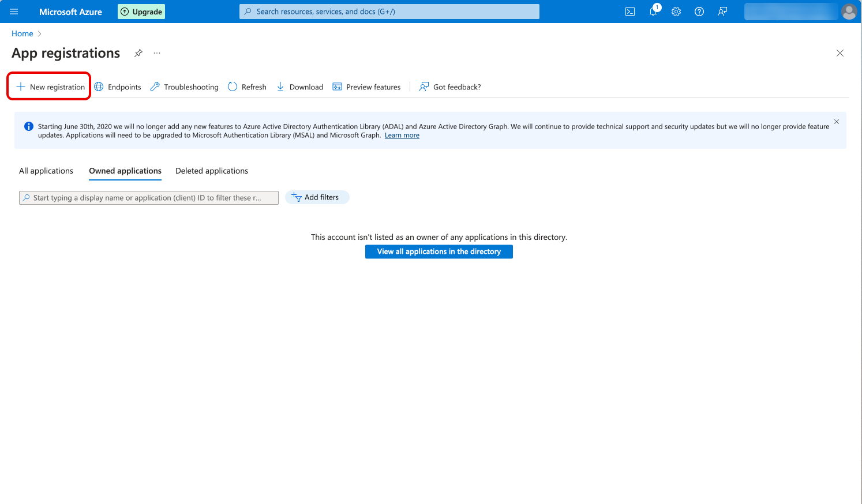This screenshot has width=862, height=504.
Task: Click the user avatar picture
Action: click(x=849, y=12)
